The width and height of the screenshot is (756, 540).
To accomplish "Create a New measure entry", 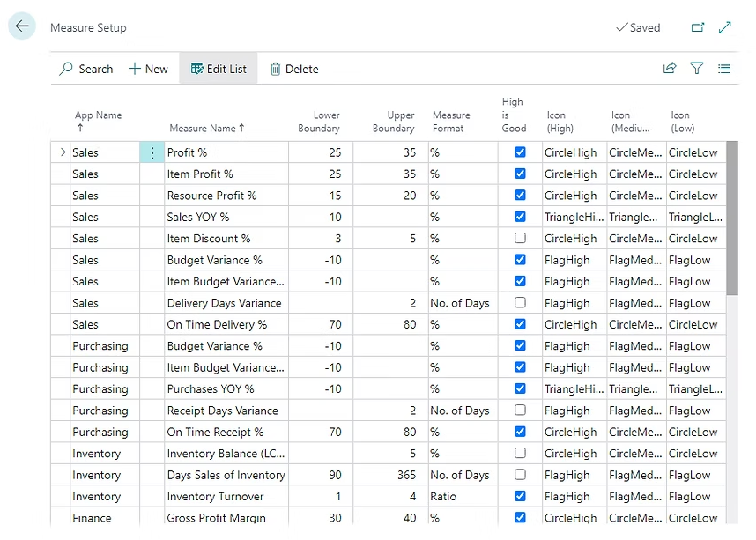I will (148, 69).
